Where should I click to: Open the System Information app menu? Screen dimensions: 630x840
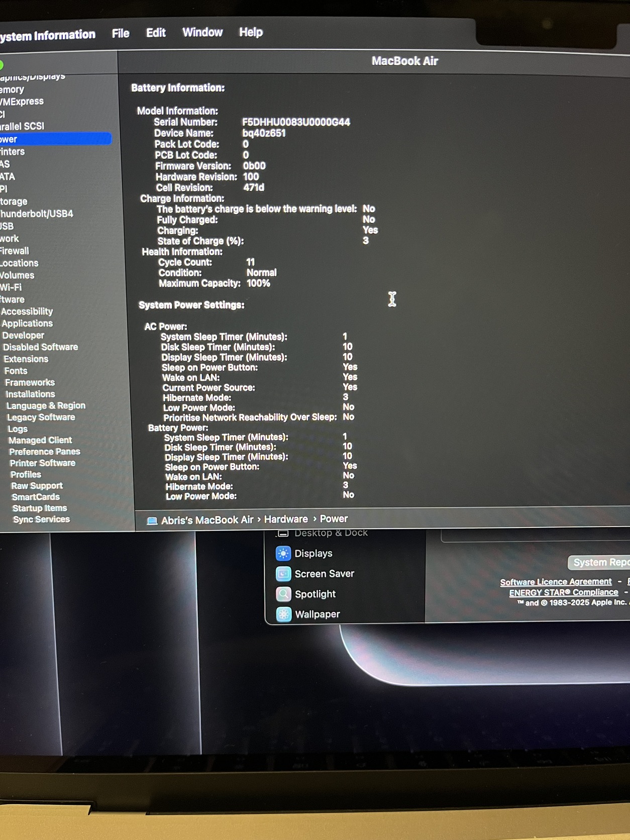[x=48, y=35]
